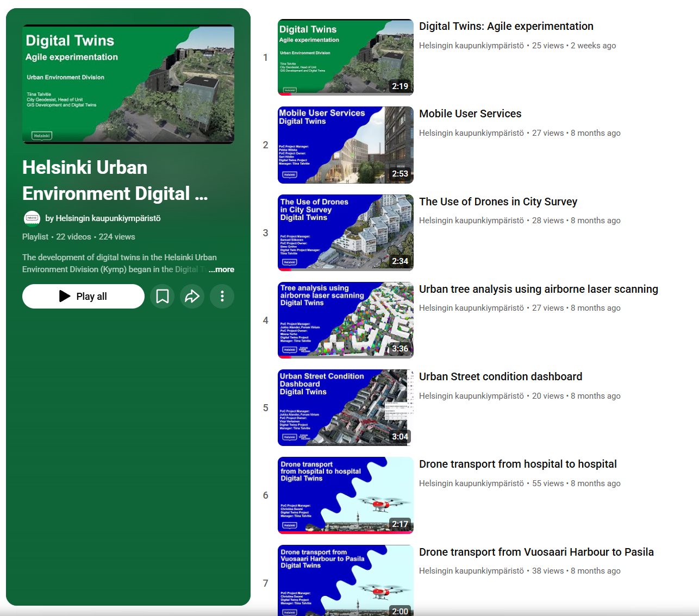Expand description with the ...more link
The image size is (699, 616).
(222, 269)
